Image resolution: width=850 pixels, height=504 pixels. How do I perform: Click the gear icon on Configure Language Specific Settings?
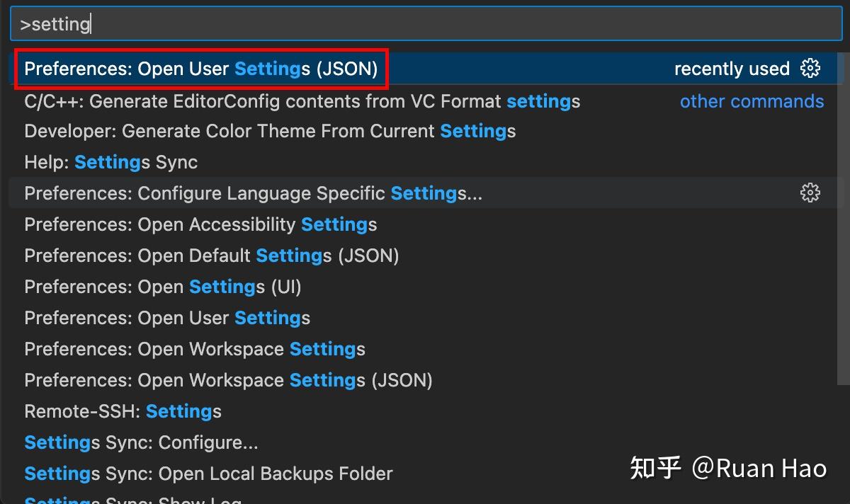point(810,193)
